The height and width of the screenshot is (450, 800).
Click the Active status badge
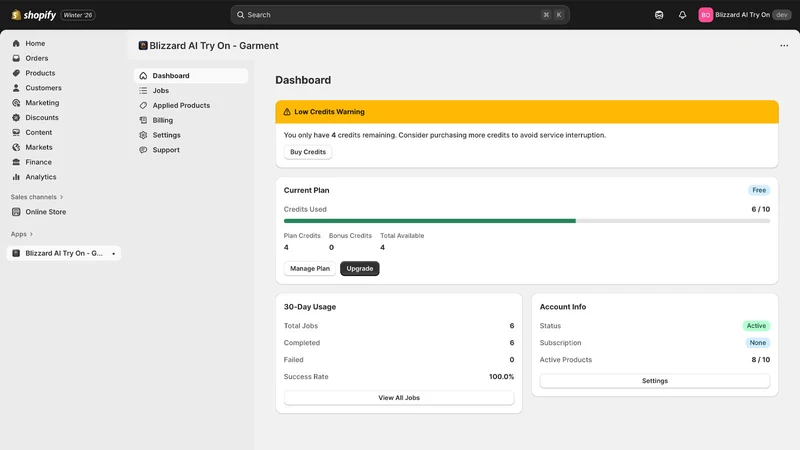coord(756,326)
